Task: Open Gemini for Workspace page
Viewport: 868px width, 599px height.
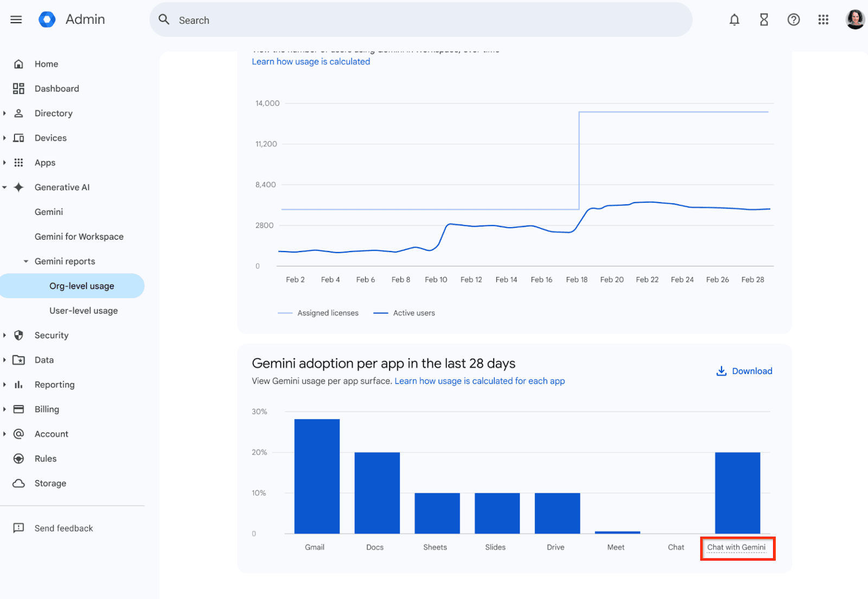Action: [x=79, y=237]
